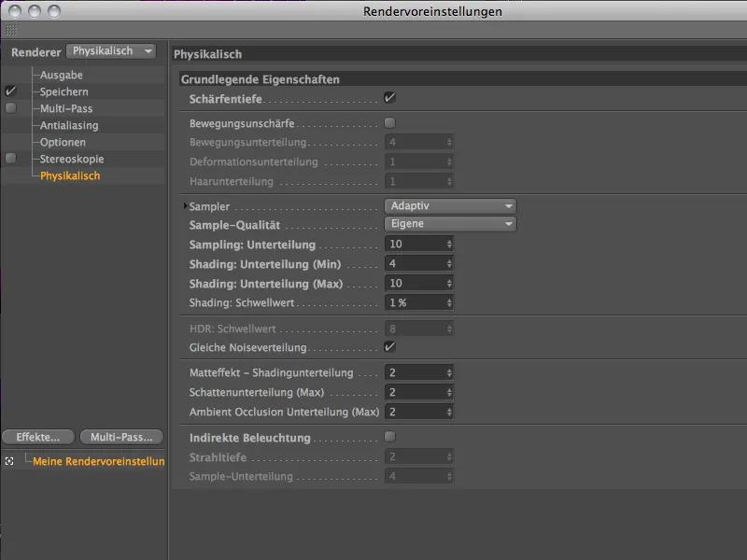Click the Multi-Pass... button
Screen dimensions: 747x560
121,437
